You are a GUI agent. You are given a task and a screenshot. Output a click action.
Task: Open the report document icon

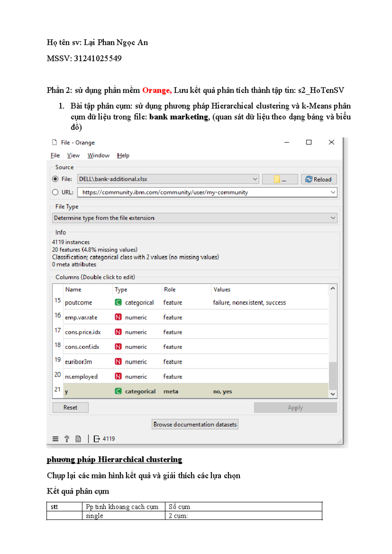tap(78, 439)
